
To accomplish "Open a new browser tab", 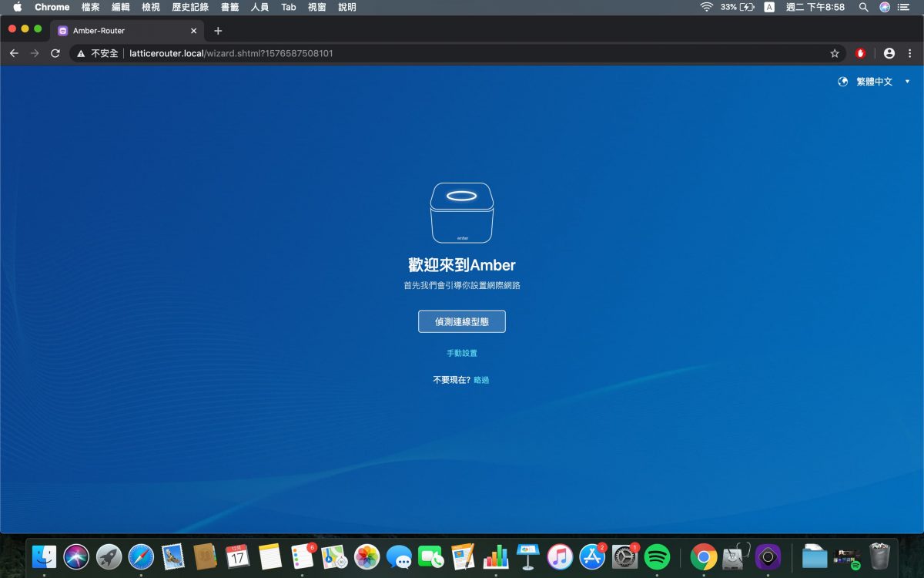I will [x=218, y=31].
